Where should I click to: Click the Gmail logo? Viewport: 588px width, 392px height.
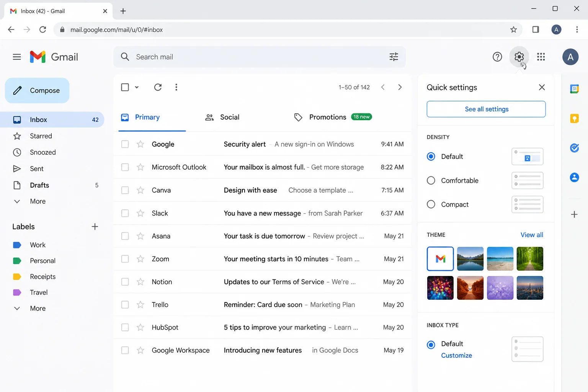(x=54, y=57)
